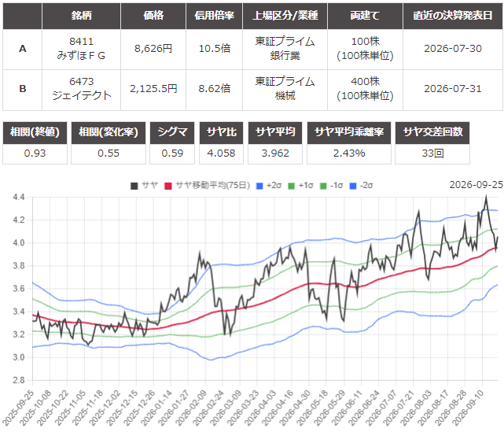
Task: Click the y-axis label 3.6
Action: [x=18, y=289]
